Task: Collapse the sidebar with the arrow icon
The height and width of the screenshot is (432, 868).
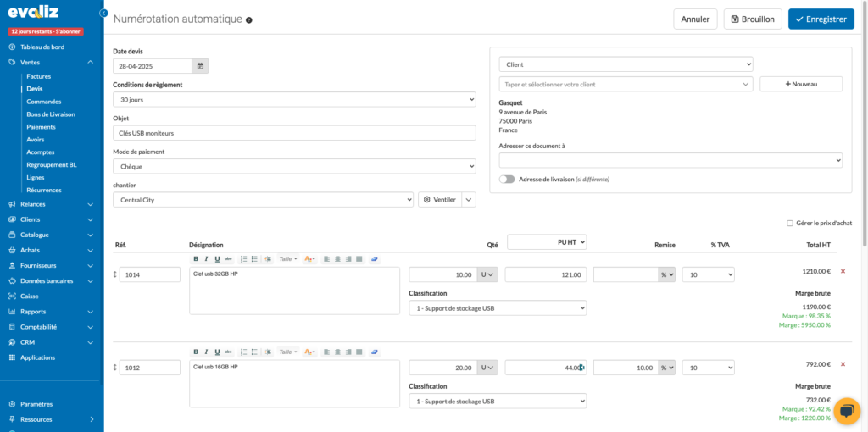Action: tap(103, 14)
